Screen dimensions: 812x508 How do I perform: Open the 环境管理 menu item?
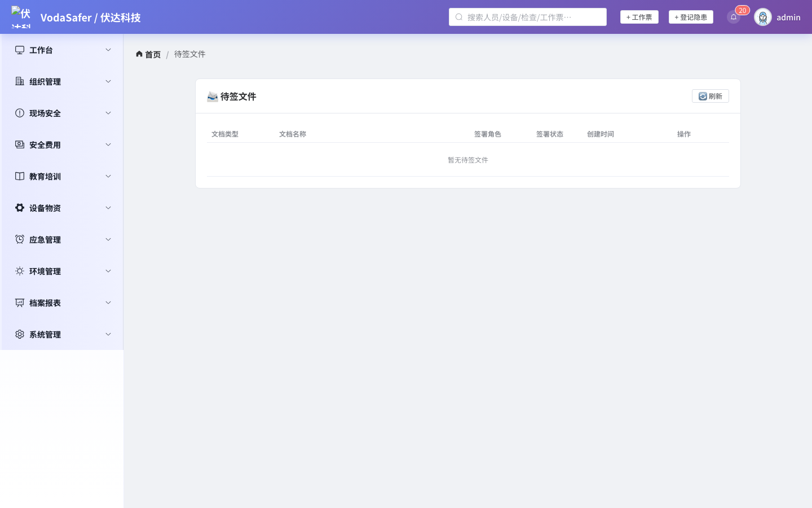click(x=62, y=271)
